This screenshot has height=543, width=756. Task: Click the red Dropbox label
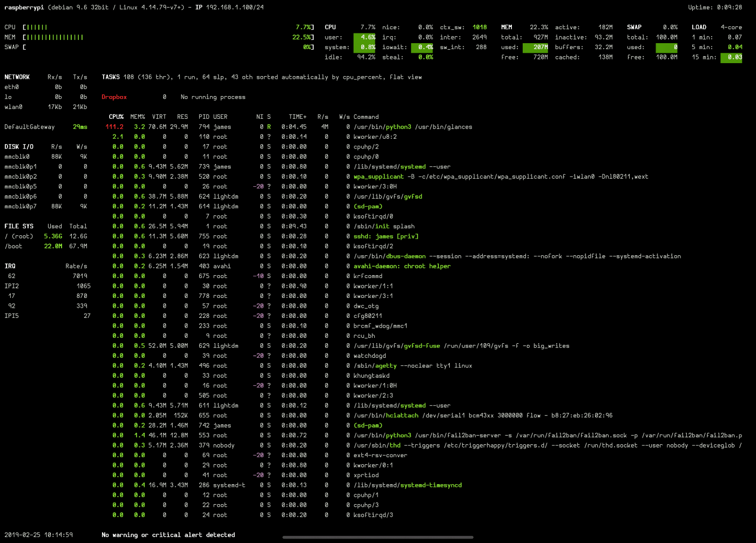point(114,97)
